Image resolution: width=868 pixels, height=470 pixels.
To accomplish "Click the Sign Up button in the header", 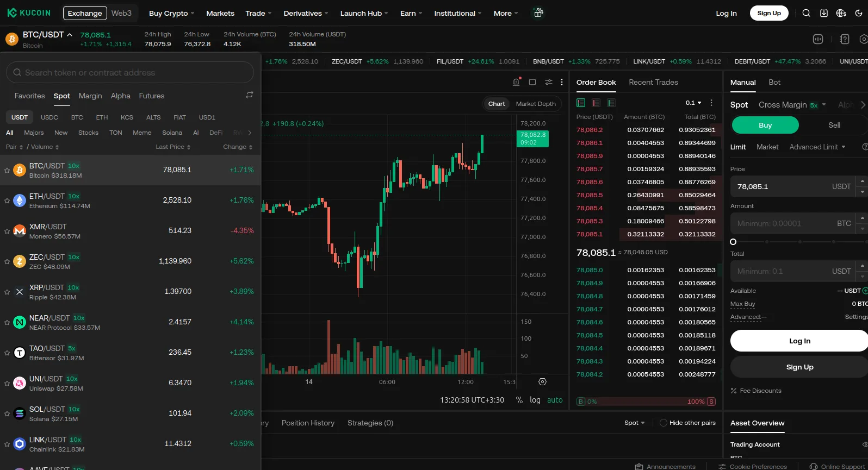I will pyautogui.click(x=769, y=13).
